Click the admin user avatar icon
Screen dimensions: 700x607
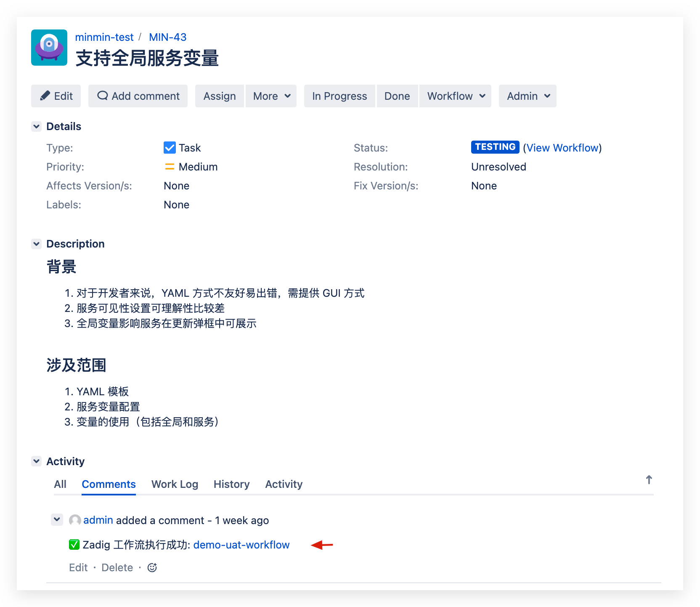coord(75,520)
